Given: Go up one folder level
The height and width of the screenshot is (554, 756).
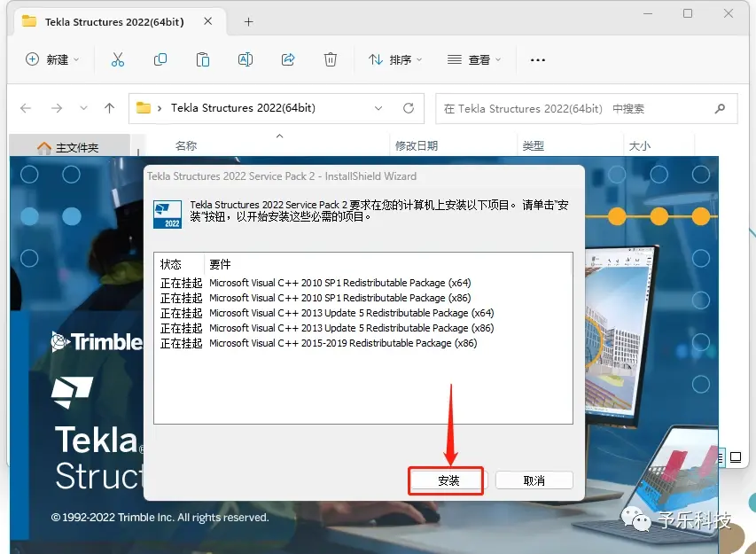Looking at the screenshot, I should click(x=109, y=108).
